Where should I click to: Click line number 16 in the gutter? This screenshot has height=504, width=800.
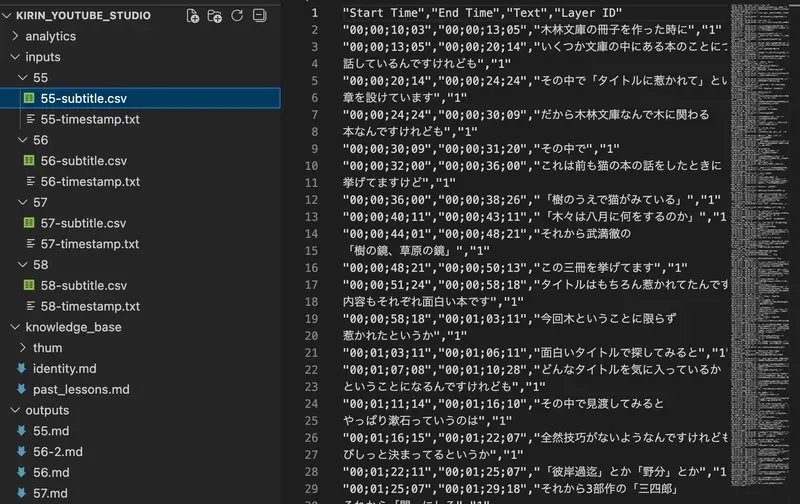coord(311,268)
